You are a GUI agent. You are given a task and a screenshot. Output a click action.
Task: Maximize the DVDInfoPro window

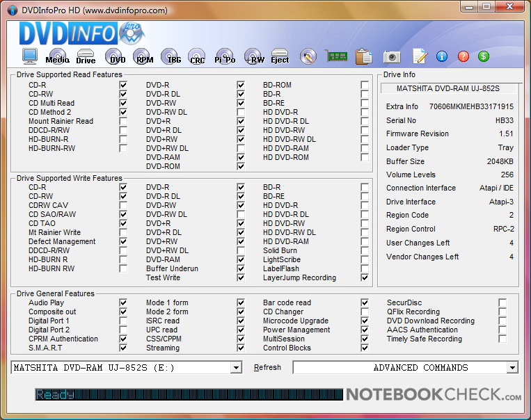click(486, 7)
